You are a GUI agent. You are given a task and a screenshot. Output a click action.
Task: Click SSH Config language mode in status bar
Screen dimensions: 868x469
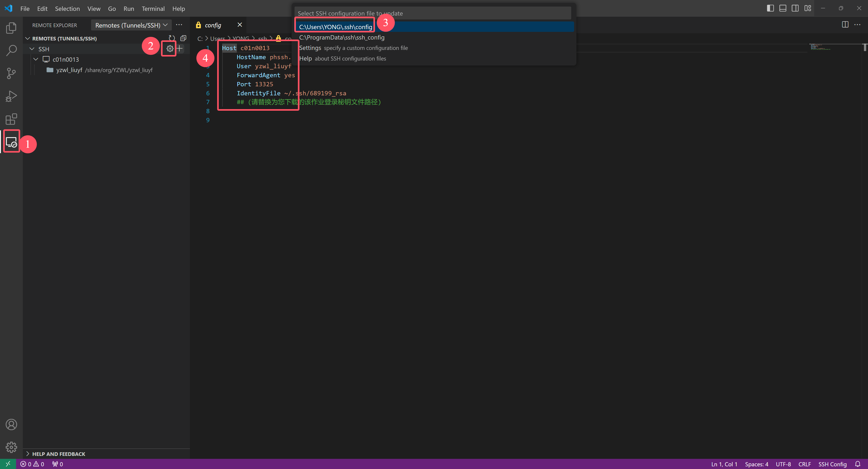click(x=832, y=464)
